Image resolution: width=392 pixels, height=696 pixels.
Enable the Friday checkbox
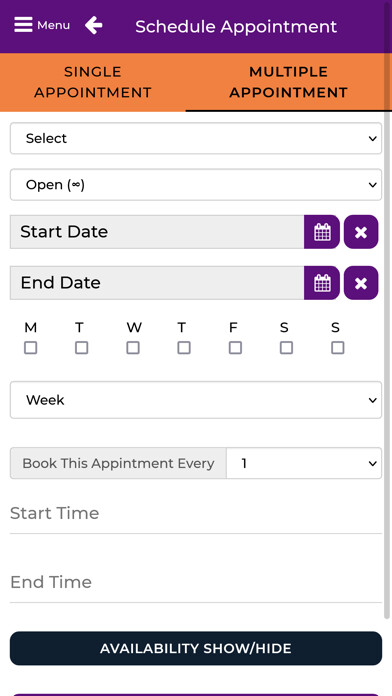click(235, 348)
